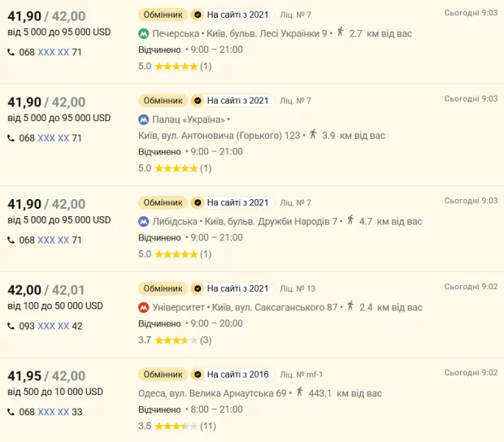Click the exchange rate 41,95 / 42,00
The width and height of the screenshot is (504, 442).
click(46, 376)
